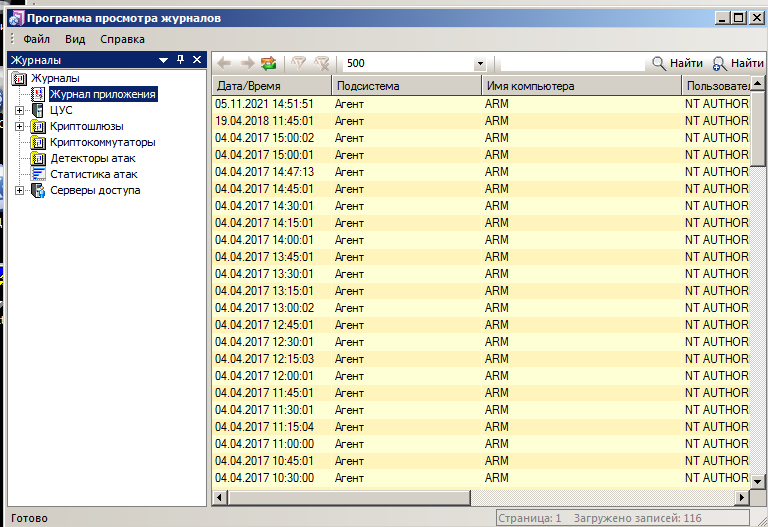Image resolution: width=768 pixels, height=527 pixels.
Task: Click the Детекторы атак folder icon
Action: point(38,158)
